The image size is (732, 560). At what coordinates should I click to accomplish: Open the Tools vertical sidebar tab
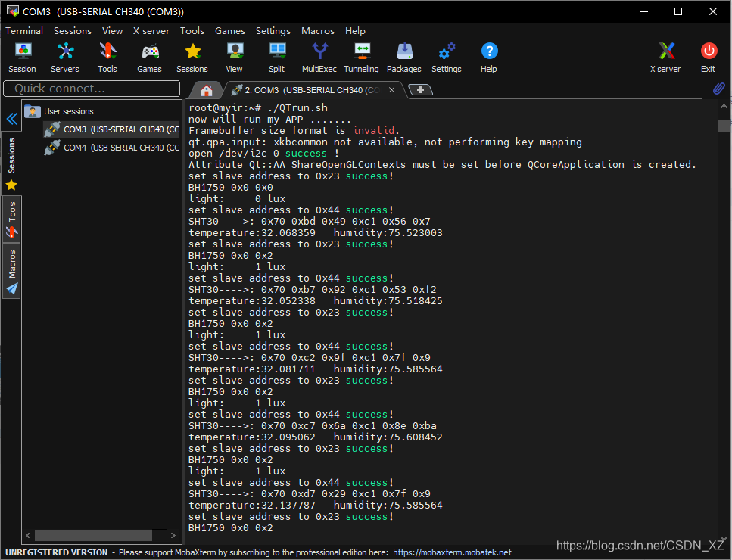[x=11, y=219]
